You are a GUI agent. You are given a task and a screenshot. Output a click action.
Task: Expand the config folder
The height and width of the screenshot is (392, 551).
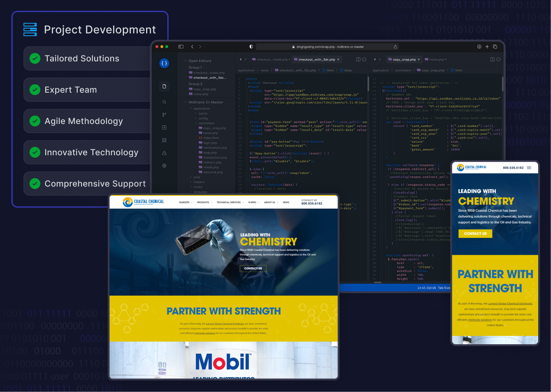pos(195,118)
